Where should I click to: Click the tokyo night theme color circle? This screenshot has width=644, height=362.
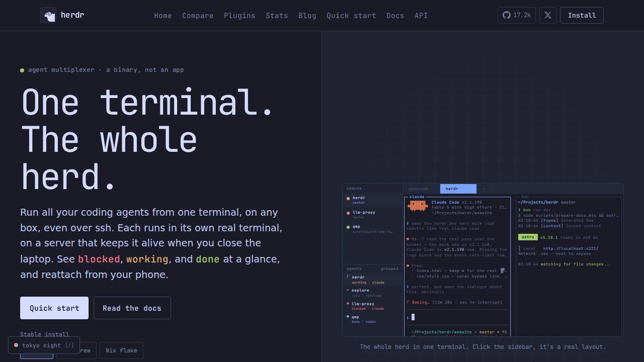(x=16, y=345)
